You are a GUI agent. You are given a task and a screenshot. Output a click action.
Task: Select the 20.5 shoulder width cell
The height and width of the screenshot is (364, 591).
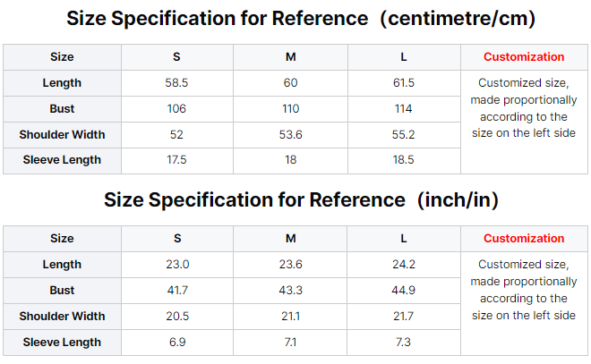click(x=176, y=316)
